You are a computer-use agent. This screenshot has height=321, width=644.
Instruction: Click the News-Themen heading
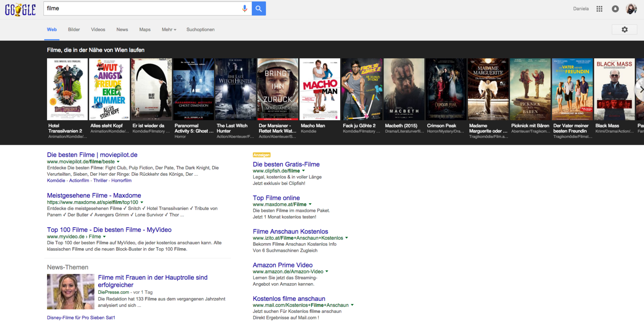pyautogui.click(x=68, y=267)
